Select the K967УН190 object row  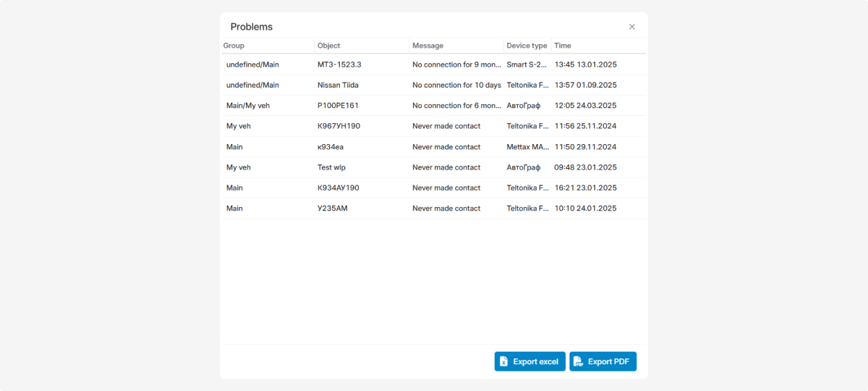pos(339,126)
